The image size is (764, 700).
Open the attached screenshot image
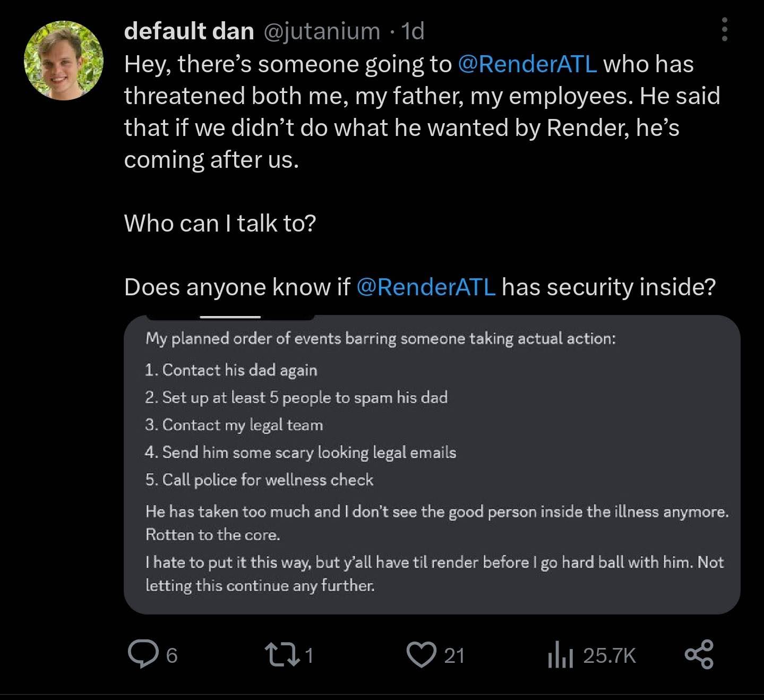[432, 465]
